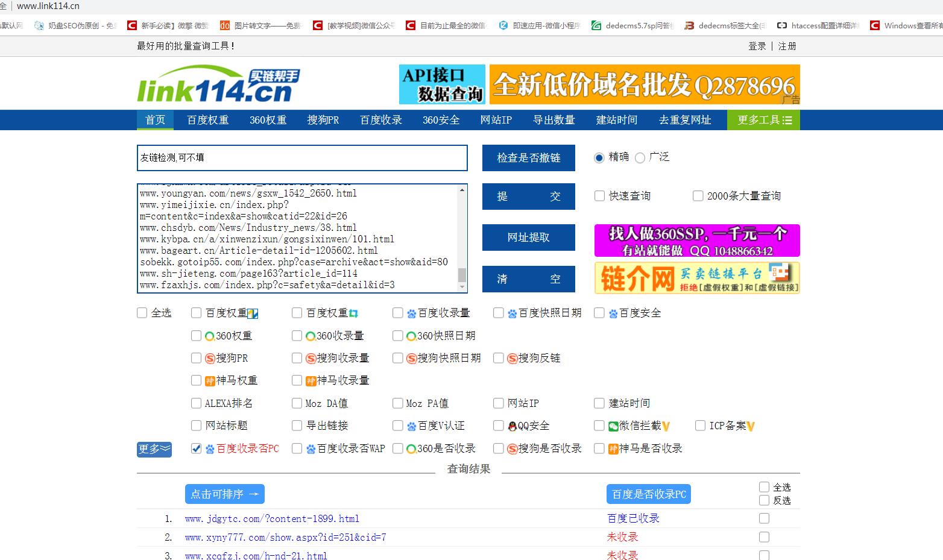Click the 检查是否撤链 button
943x560 pixels.
pyautogui.click(x=528, y=158)
